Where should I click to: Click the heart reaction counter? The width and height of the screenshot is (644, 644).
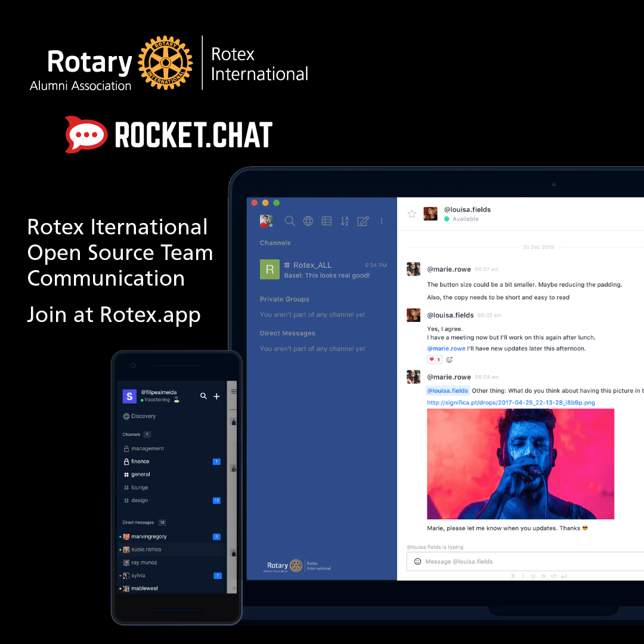pyautogui.click(x=435, y=360)
